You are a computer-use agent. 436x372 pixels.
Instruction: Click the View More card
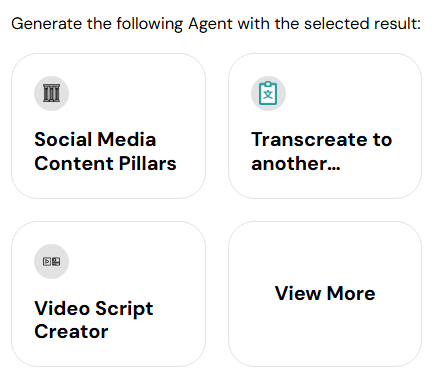click(x=325, y=294)
